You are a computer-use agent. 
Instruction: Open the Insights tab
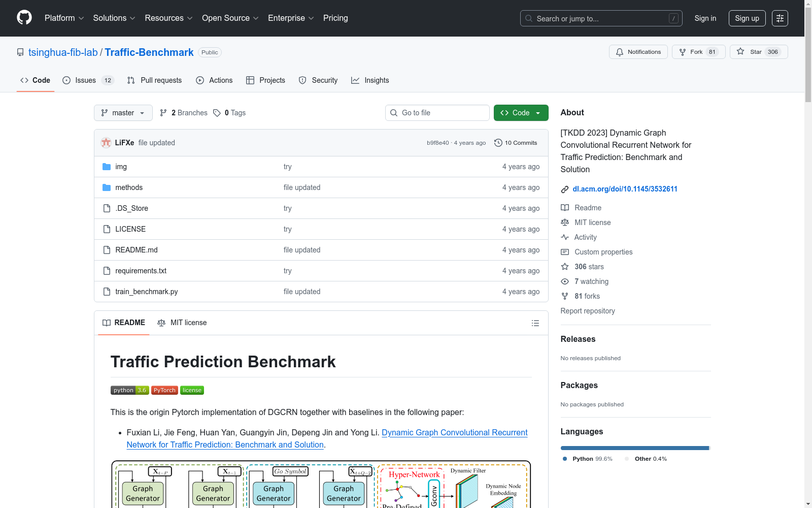point(370,80)
